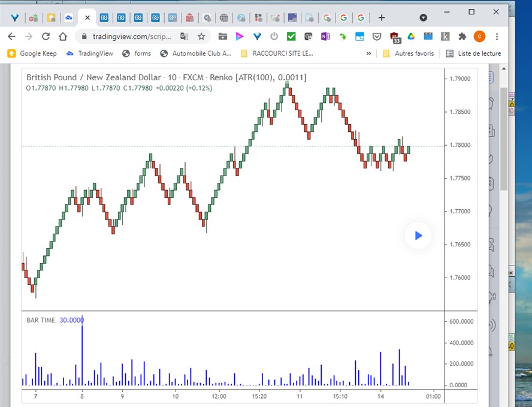
Task: Switch to the yellow Google Keep tab
Action: (x=52, y=17)
